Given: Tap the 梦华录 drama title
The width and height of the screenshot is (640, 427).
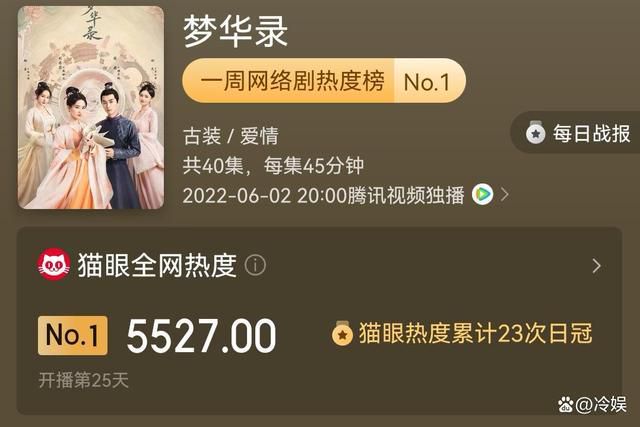Looking at the screenshot, I should tap(236, 31).
